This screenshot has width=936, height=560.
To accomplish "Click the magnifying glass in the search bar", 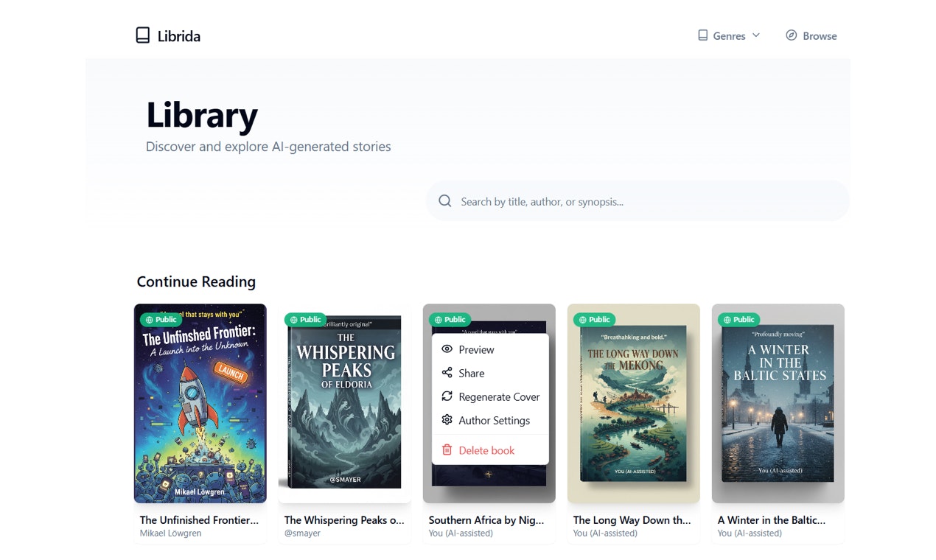I will click(x=444, y=200).
